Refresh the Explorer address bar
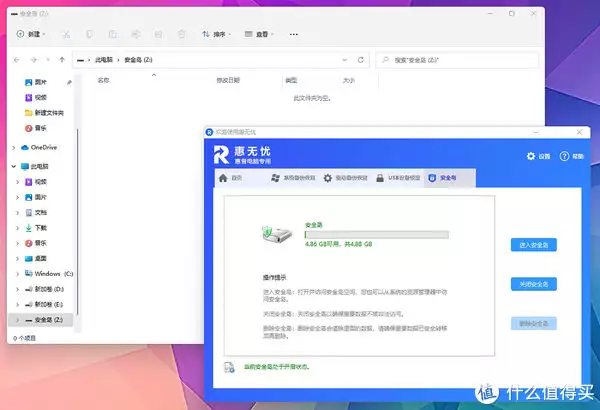 (x=360, y=60)
